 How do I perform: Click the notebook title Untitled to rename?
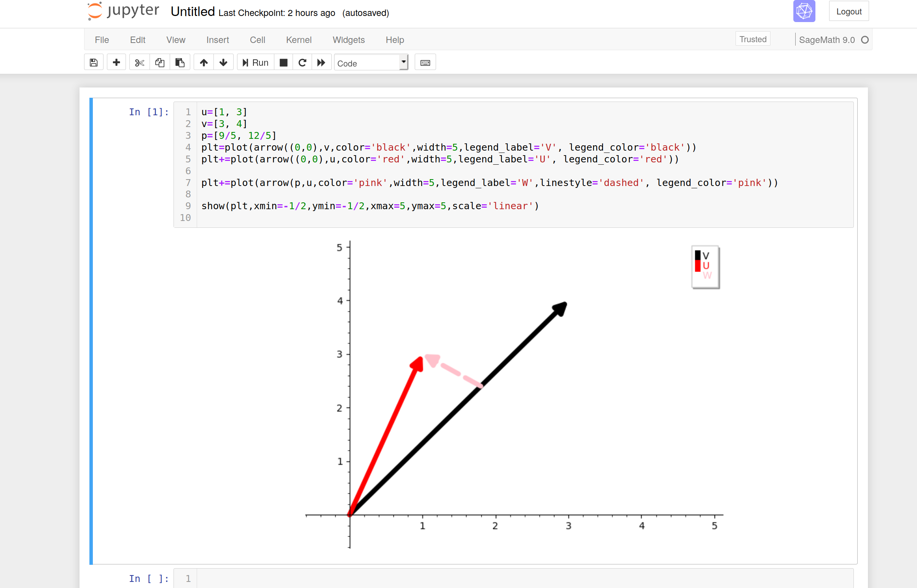193,12
